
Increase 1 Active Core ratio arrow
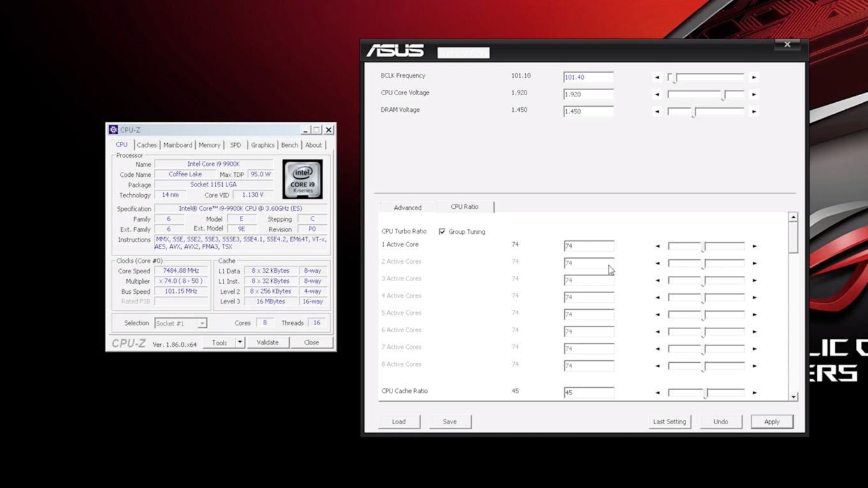click(754, 246)
